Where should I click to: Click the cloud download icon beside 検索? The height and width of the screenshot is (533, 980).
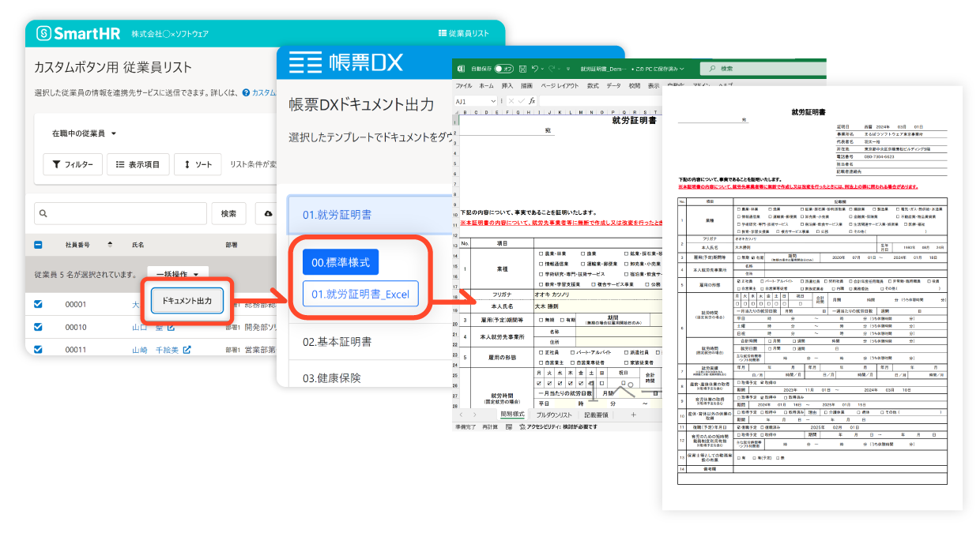click(269, 214)
